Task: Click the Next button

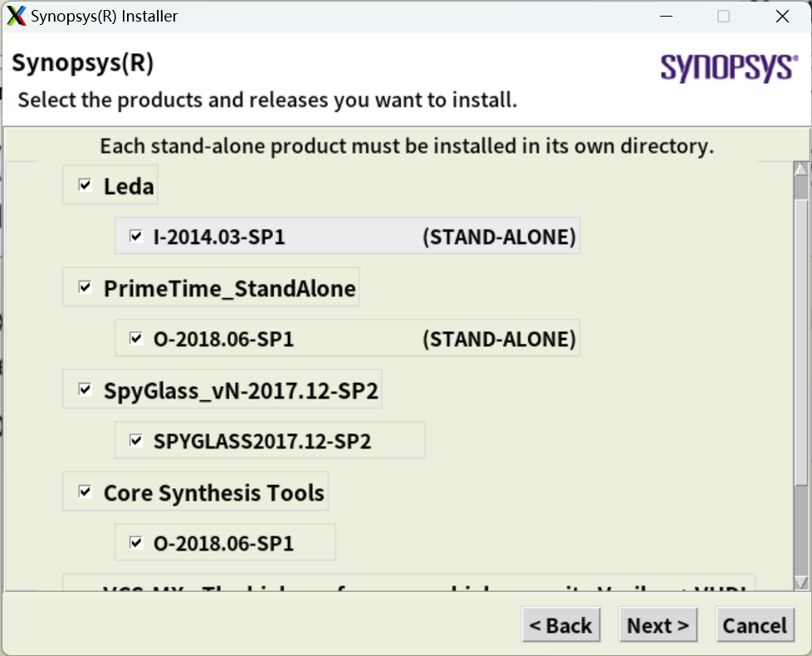Action: [x=658, y=624]
